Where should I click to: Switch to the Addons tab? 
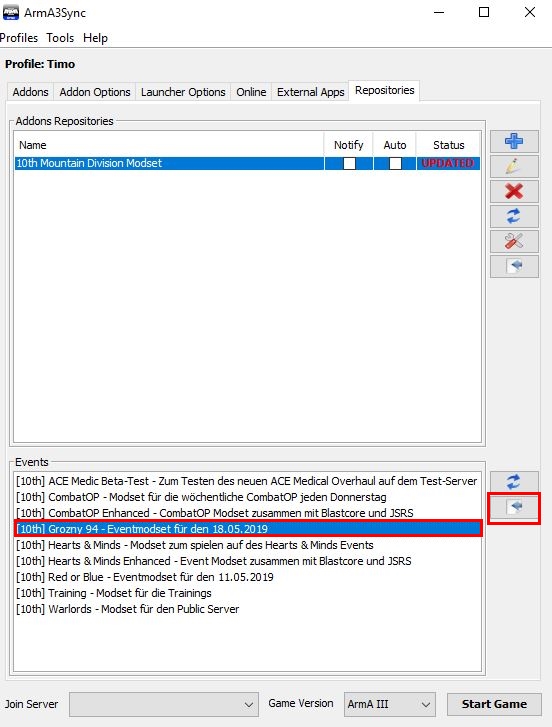coord(31,92)
